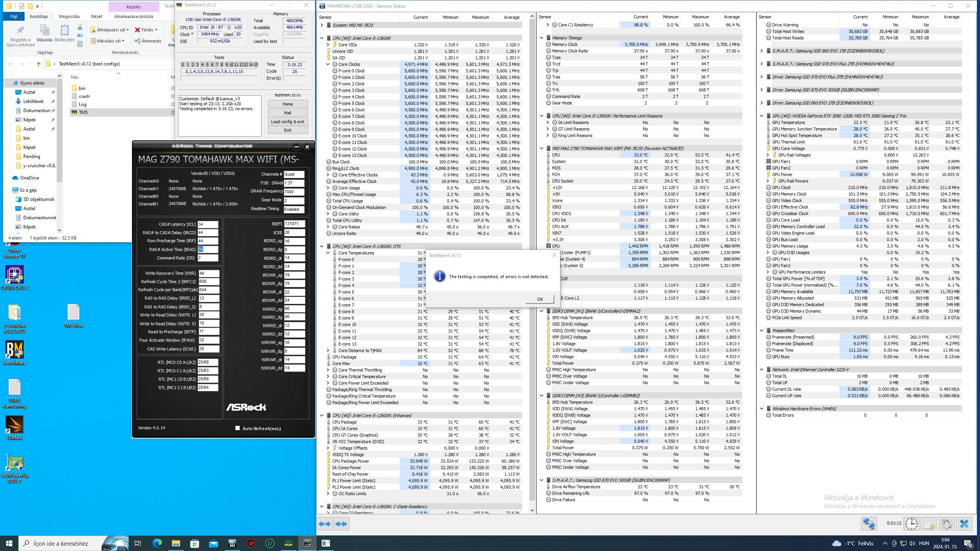Show hidden system tray icons chevron

[x=885, y=543]
